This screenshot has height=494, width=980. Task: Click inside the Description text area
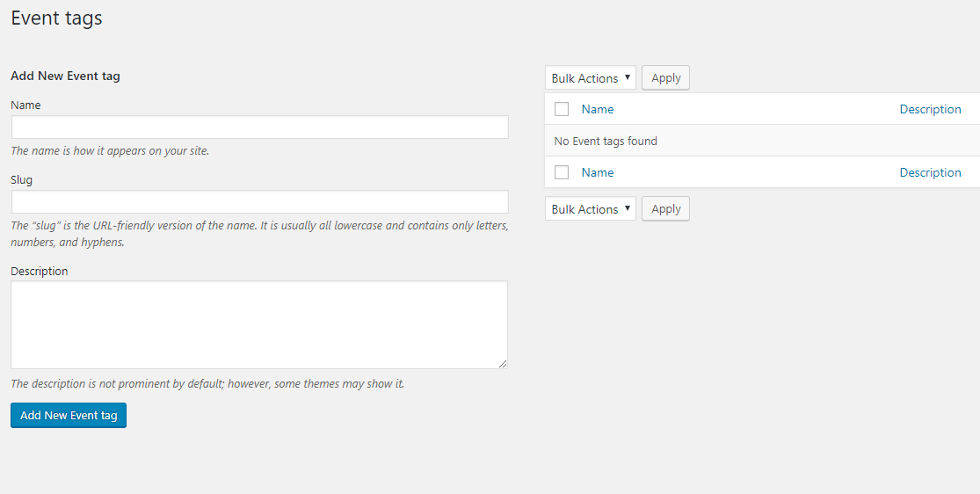click(259, 324)
